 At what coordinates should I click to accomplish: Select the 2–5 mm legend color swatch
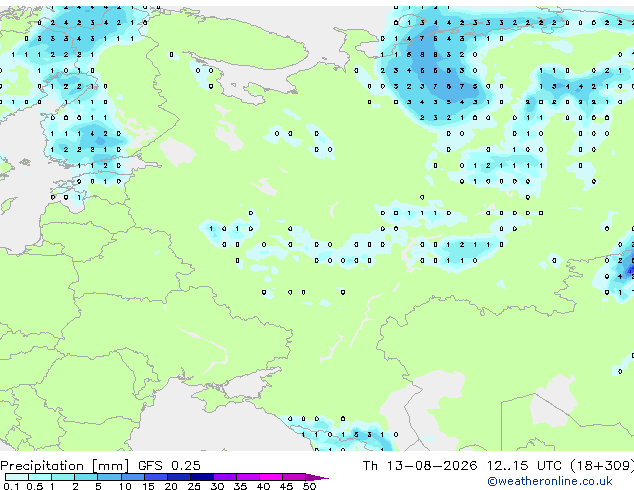click(86, 477)
